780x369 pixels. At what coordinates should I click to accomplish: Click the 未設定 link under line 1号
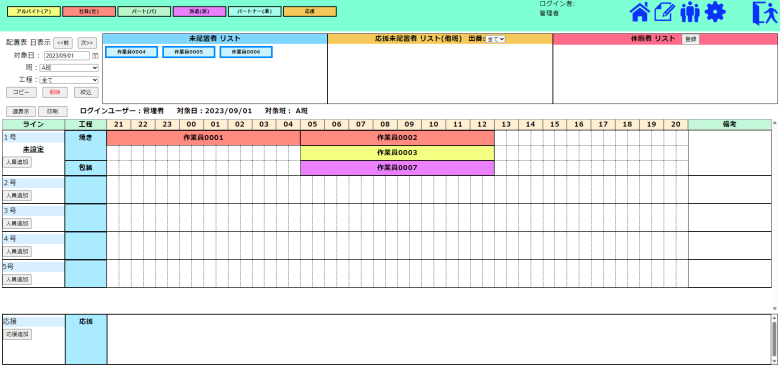[33, 149]
